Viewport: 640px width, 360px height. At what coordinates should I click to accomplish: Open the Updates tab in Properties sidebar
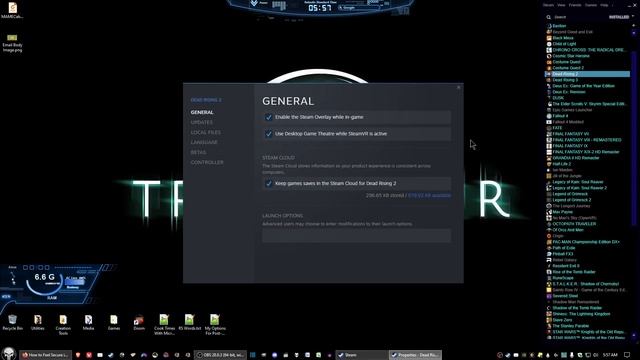[202, 122]
